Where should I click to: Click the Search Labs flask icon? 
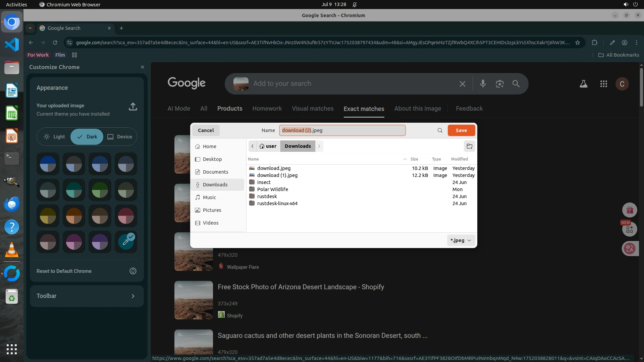click(583, 84)
